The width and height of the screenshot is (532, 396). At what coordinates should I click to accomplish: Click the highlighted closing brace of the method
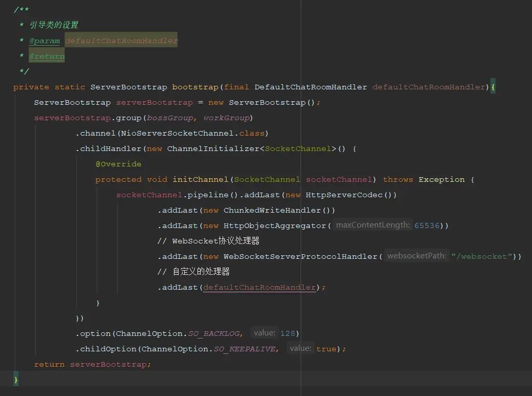[x=15, y=380]
